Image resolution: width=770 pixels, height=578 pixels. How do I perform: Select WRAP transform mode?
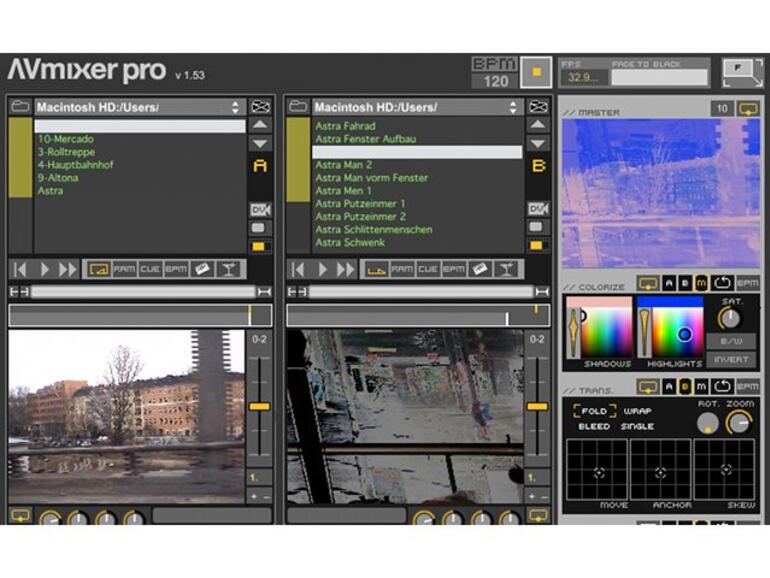click(637, 411)
